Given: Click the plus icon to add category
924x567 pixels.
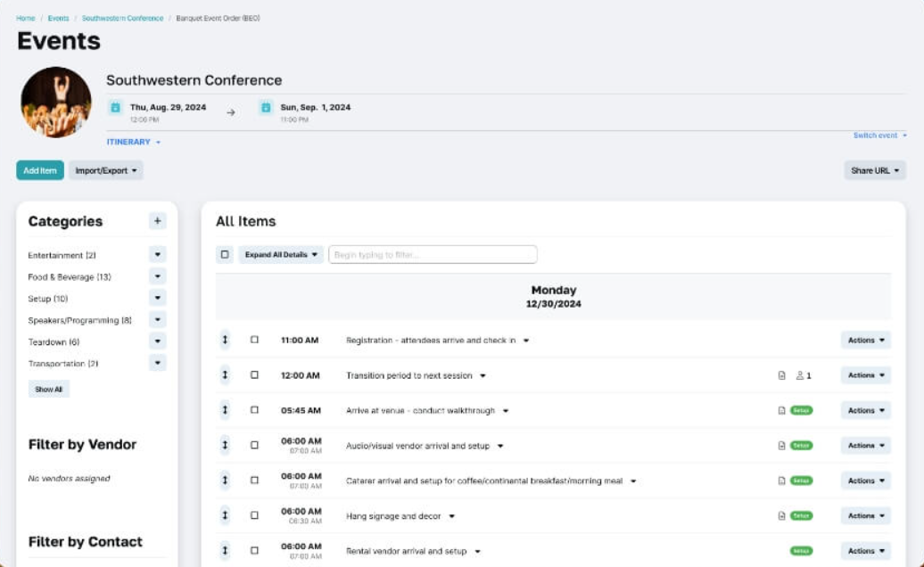Looking at the screenshot, I should (157, 221).
